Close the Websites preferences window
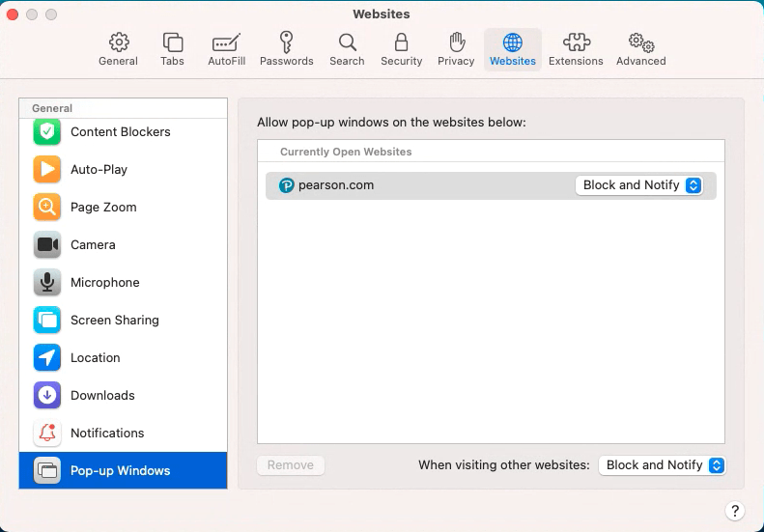 [13, 14]
